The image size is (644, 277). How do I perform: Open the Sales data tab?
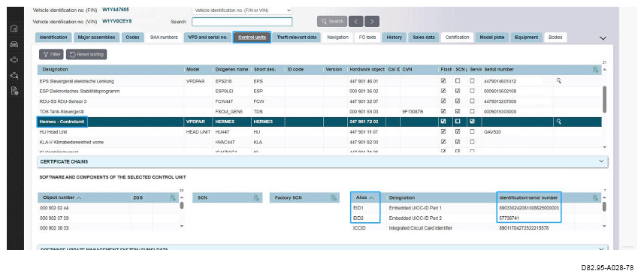coord(423,38)
